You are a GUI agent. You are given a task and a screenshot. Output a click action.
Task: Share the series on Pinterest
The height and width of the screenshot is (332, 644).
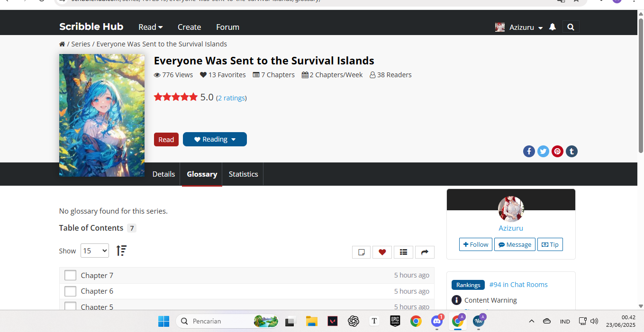click(557, 152)
